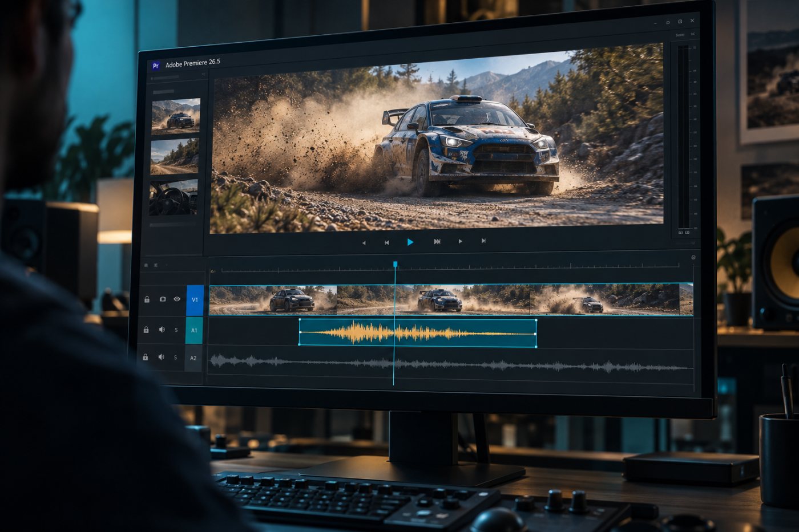Viewport: 799px width, 532px height.
Task: Hide the V1 track with the eye icon
Action: coord(177,299)
